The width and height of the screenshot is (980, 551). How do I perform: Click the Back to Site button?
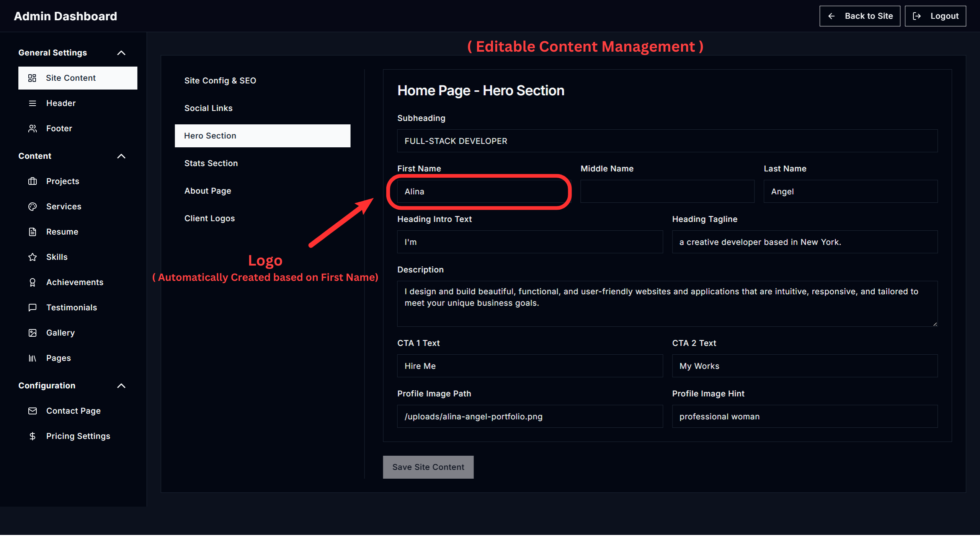(x=860, y=16)
